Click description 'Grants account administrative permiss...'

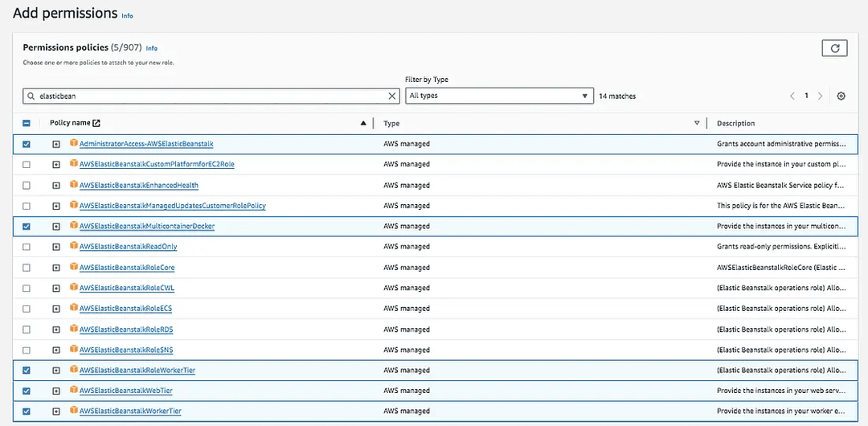coord(781,144)
